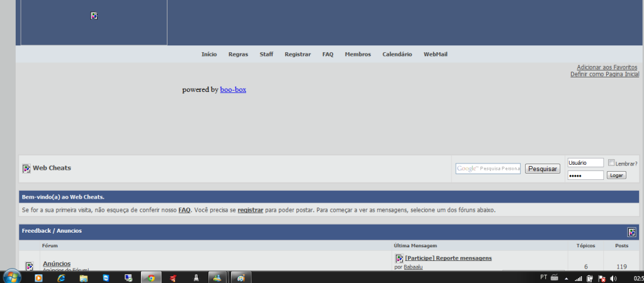Open FAQ in the navigation bar
This screenshot has height=283, width=644.
tap(328, 54)
